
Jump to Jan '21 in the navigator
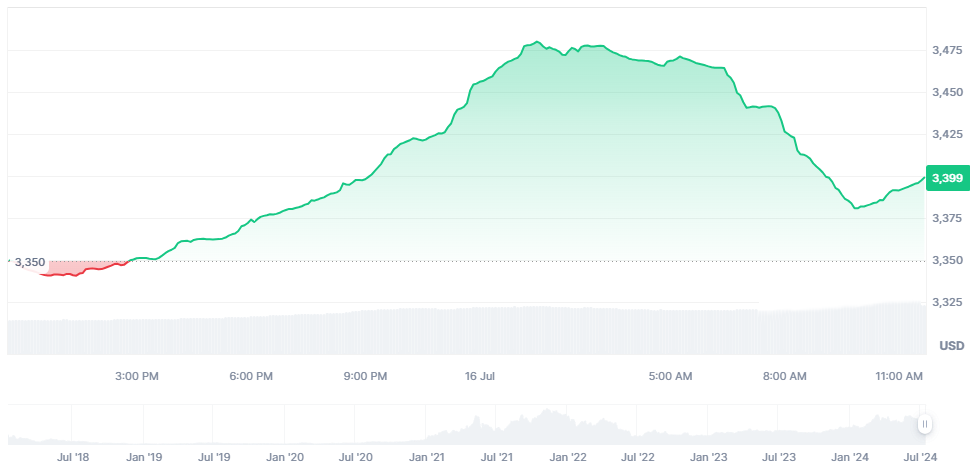tap(427, 456)
